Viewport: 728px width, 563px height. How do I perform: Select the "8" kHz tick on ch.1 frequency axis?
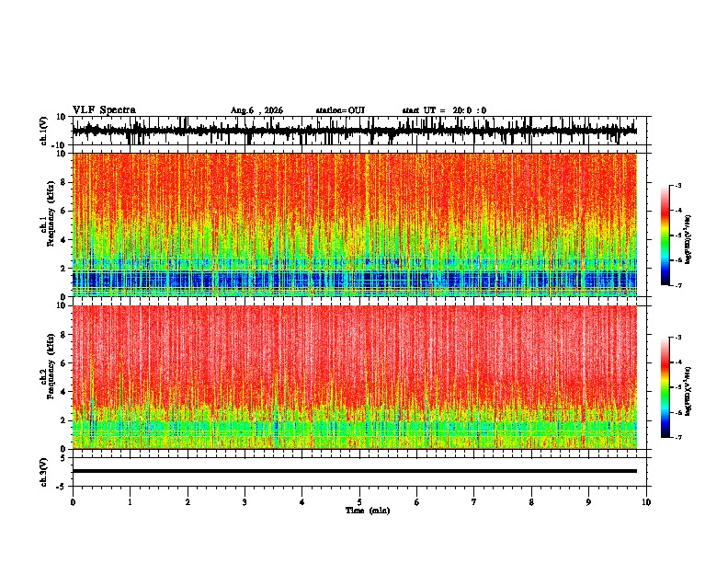tap(63, 182)
